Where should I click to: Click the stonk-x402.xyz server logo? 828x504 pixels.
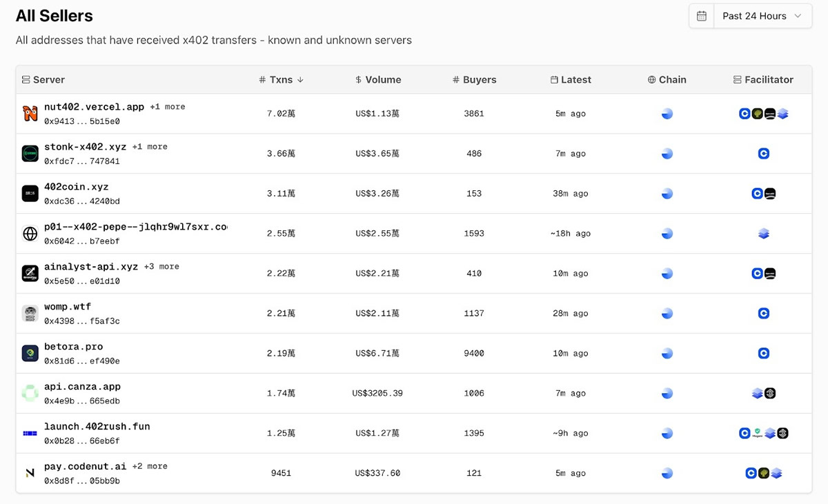(30, 154)
